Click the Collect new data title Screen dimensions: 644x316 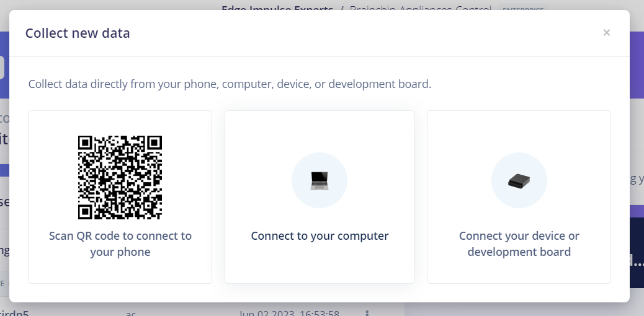78,33
